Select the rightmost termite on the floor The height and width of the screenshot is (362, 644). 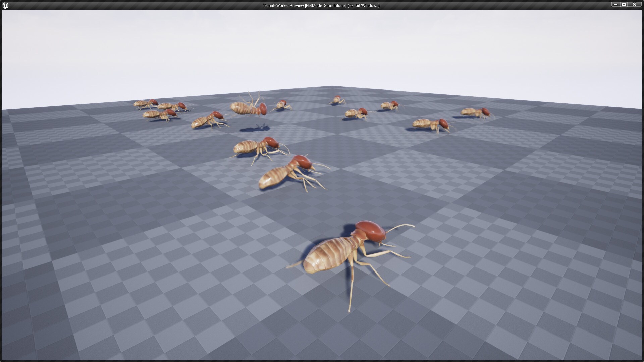tap(475, 112)
